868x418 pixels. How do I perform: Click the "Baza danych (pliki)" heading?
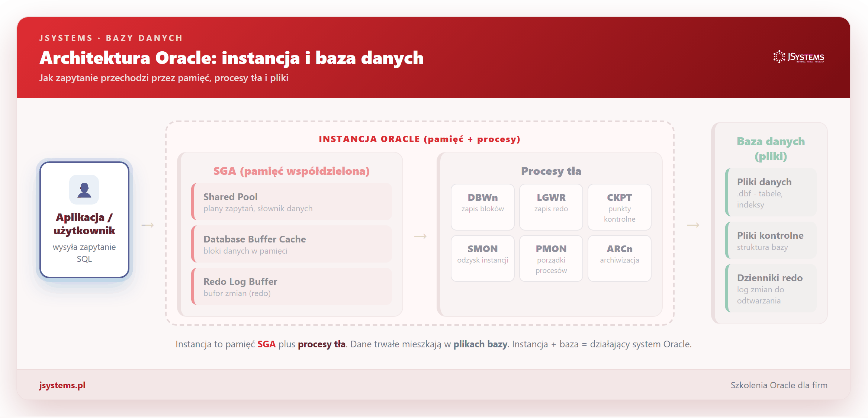click(771, 148)
